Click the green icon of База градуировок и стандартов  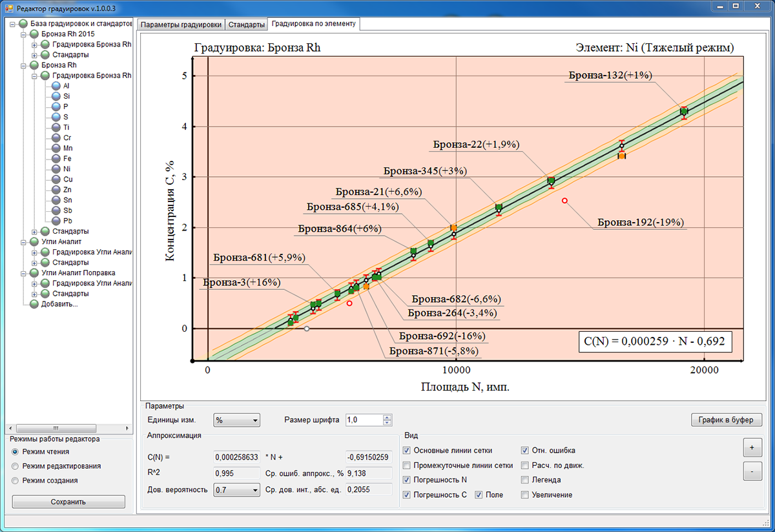23,23
